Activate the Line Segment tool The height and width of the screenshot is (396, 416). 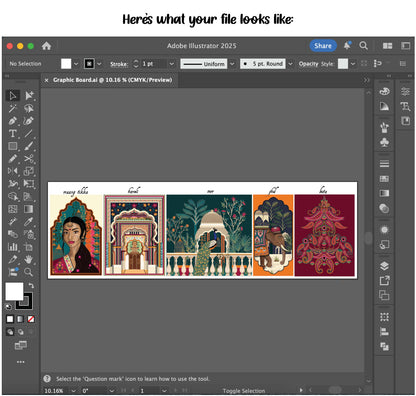coord(29,133)
